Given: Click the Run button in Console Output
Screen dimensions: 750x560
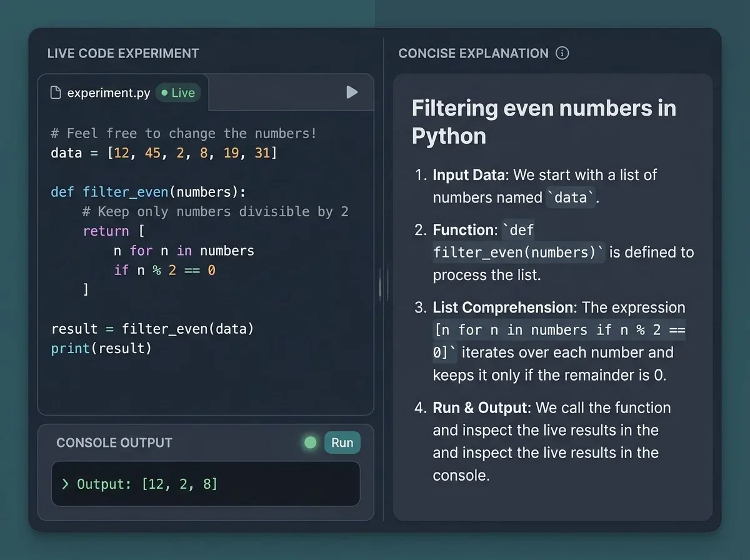Looking at the screenshot, I should click(x=342, y=442).
